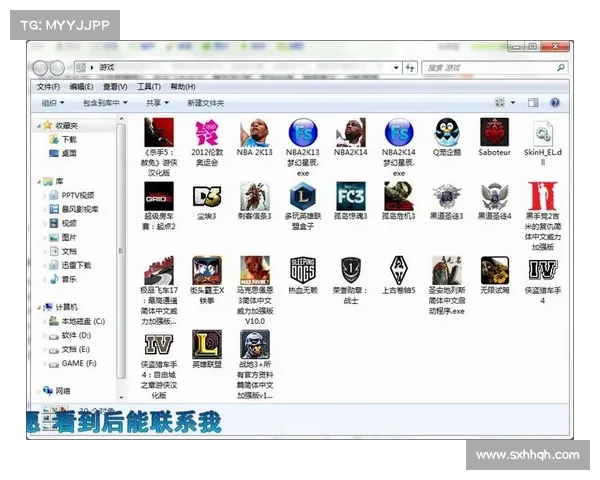Change the icon view mode button

[x=500, y=103]
